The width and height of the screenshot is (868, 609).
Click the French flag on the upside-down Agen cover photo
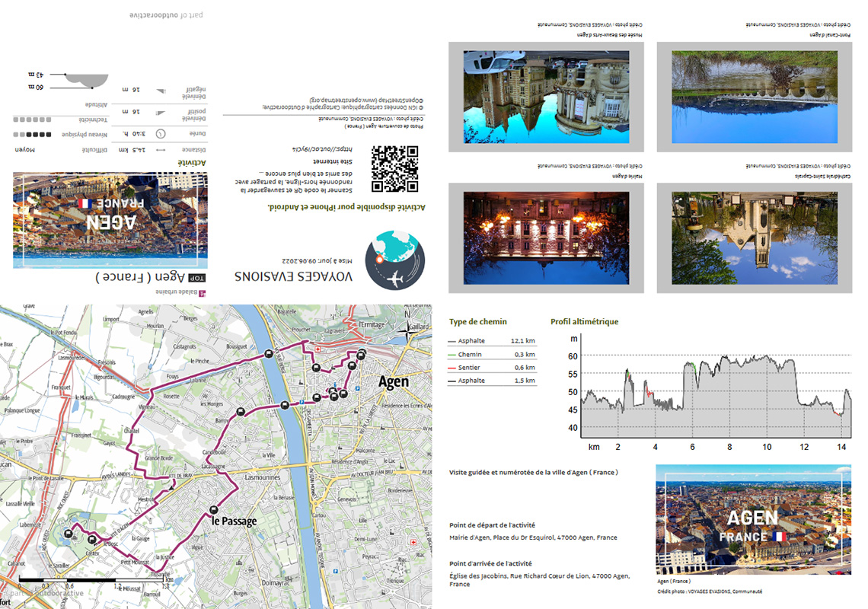pos(85,203)
